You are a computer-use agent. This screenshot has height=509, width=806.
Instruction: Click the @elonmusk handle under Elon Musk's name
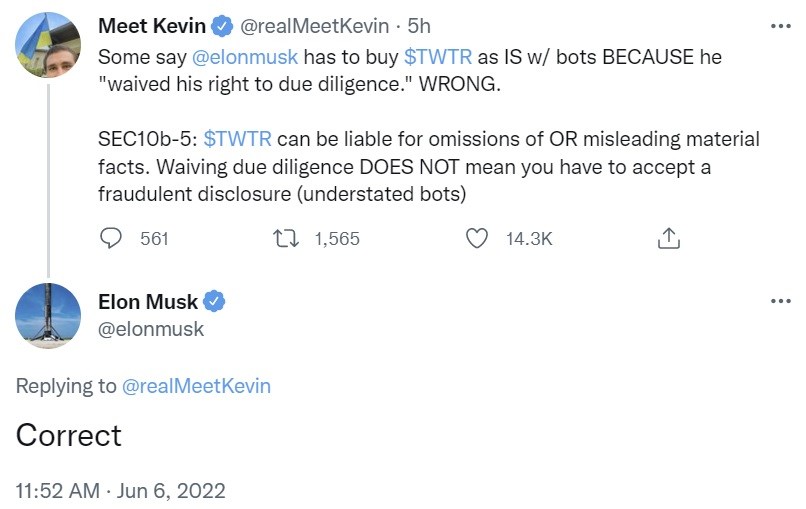tap(151, 328)
